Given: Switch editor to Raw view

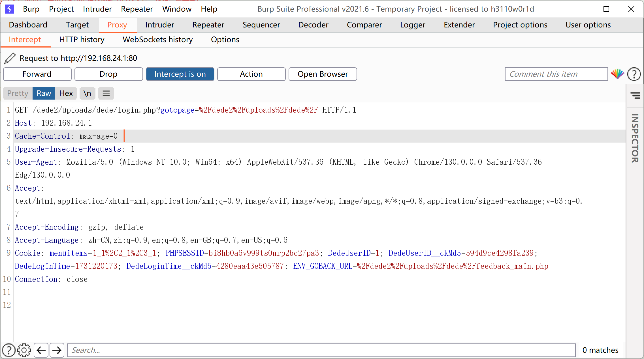Looking at the screenshot, I should tap(44, 93).
